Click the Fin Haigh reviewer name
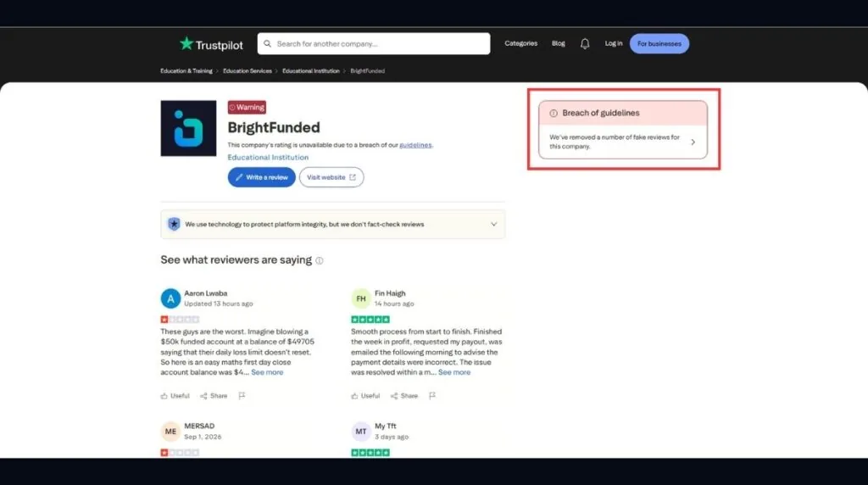This screenshot has height=485, width=868. tap(390, 293)
